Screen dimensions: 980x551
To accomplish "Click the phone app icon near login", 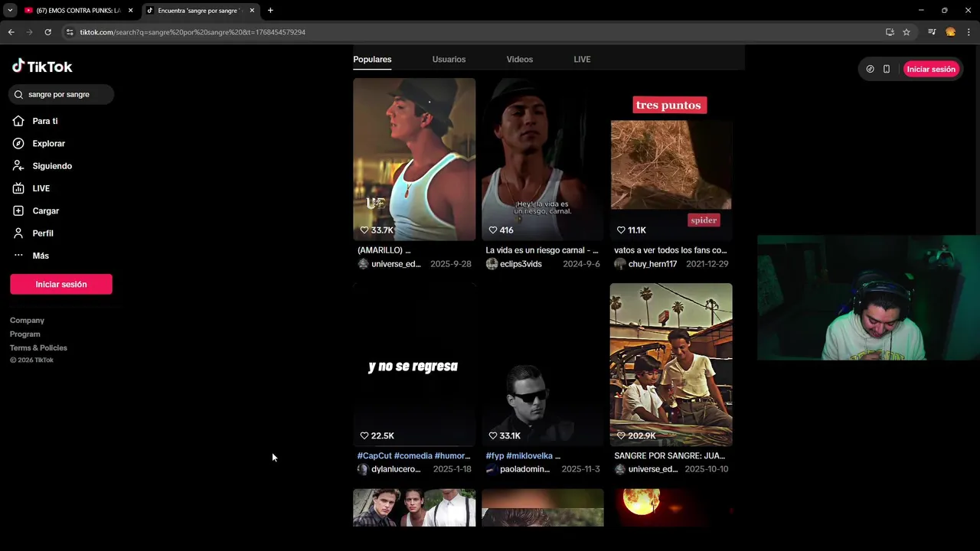I will click(x=887, y=69).
